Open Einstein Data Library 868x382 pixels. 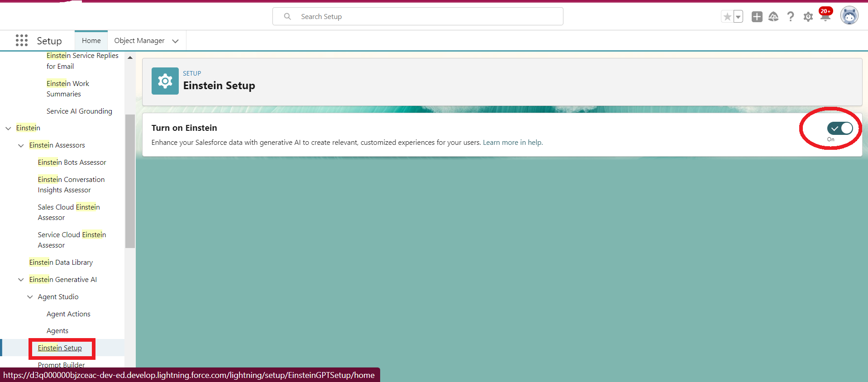[61, 262]
